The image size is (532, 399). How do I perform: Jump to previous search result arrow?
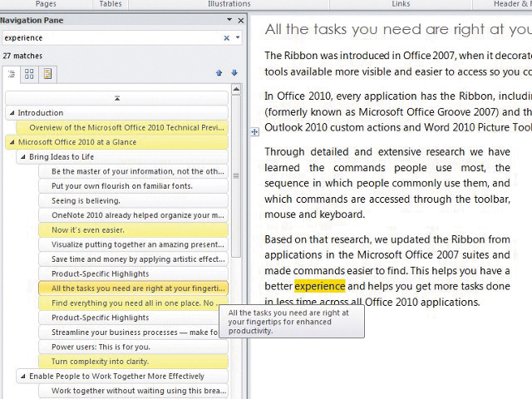219,73
